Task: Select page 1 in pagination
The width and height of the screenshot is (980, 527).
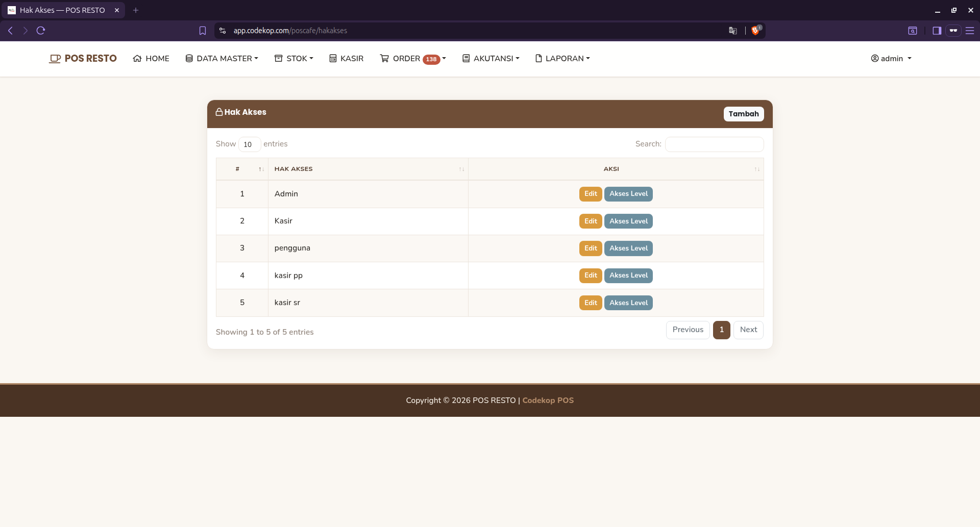Action: click(722, 330)
